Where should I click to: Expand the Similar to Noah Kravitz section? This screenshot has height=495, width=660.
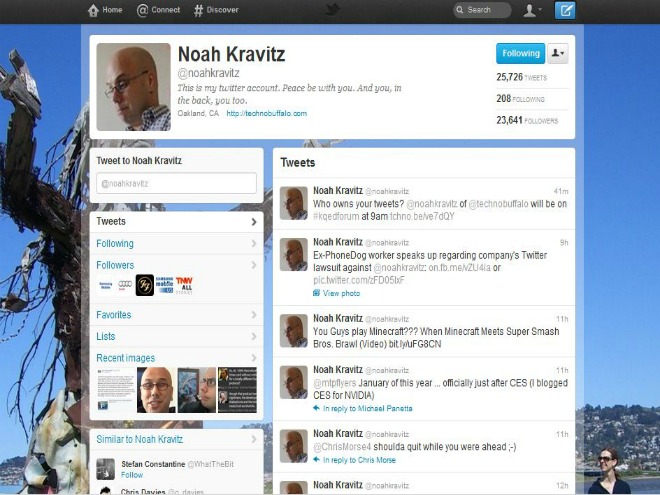pos(176,439)
